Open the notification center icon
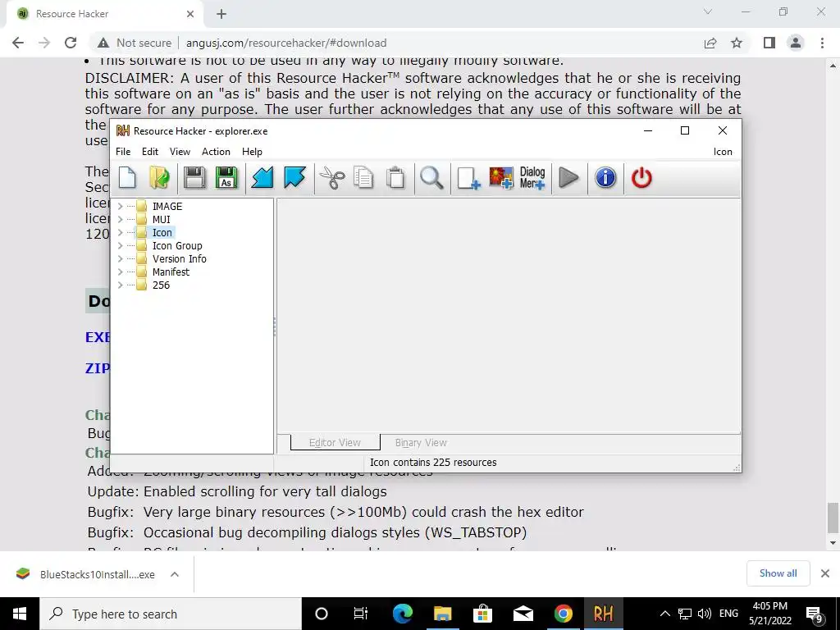The height and width of the screenshot is (630, 840). tap(815, 614)
